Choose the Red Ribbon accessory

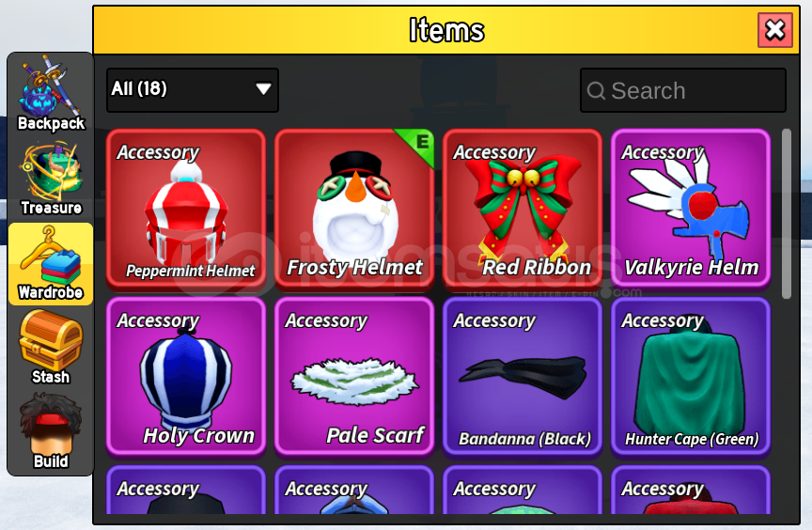tap(523, 208)
